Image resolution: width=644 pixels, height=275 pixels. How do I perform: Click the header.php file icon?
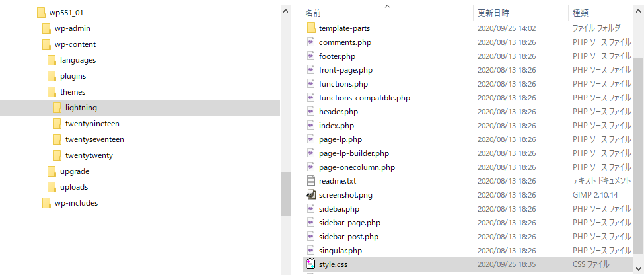tap(311, 112)
